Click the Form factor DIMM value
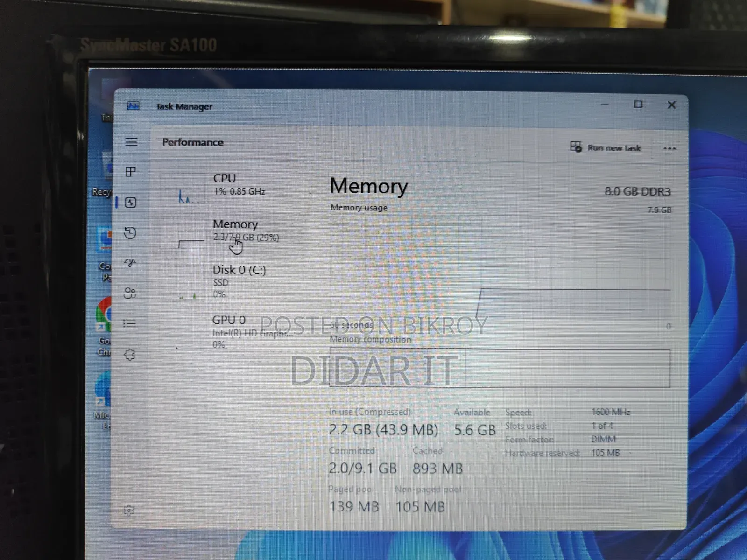Screen dimensions: 747x560 603,439
